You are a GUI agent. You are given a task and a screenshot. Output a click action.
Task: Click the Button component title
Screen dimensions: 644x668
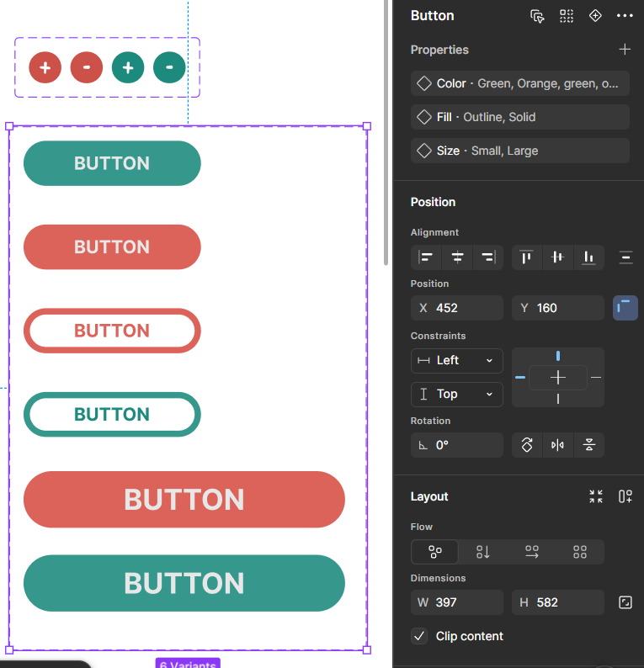(432, 16)
